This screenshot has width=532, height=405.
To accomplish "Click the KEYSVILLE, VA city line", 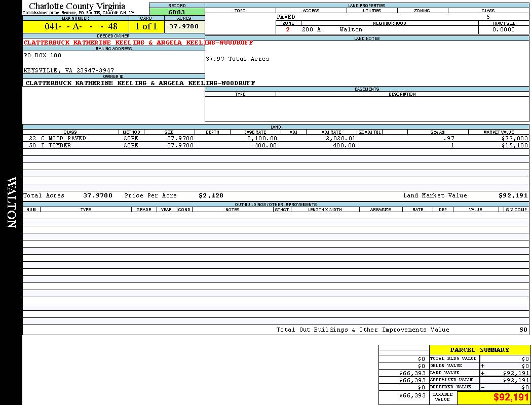I will click(69, 70).
